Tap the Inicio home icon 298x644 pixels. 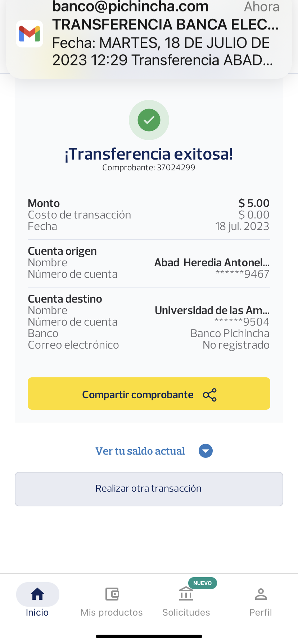37,594
